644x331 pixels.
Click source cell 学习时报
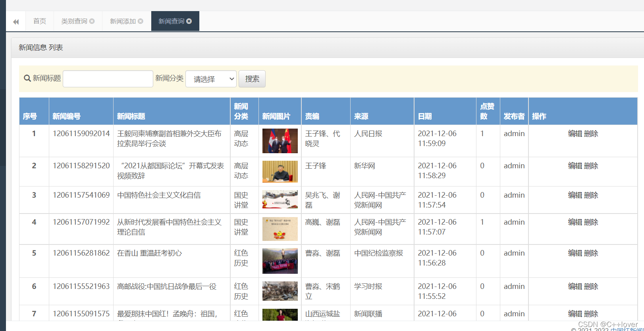coord(368,287)
